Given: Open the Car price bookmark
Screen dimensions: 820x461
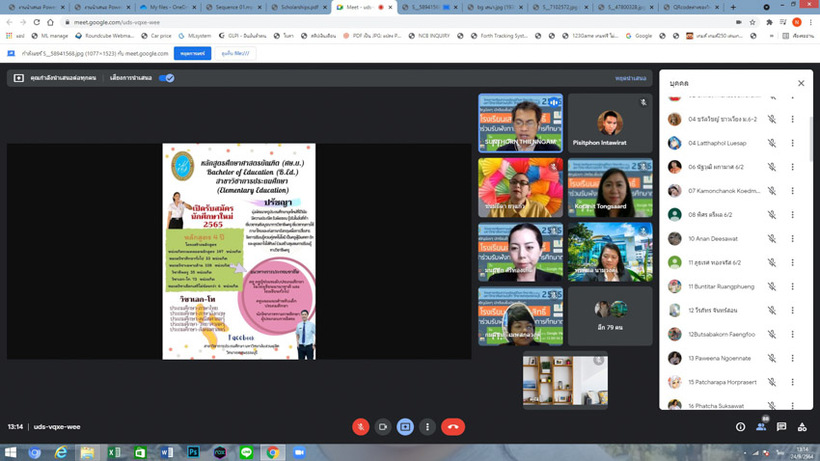Looking at the screenshot, I should (156, 36).
